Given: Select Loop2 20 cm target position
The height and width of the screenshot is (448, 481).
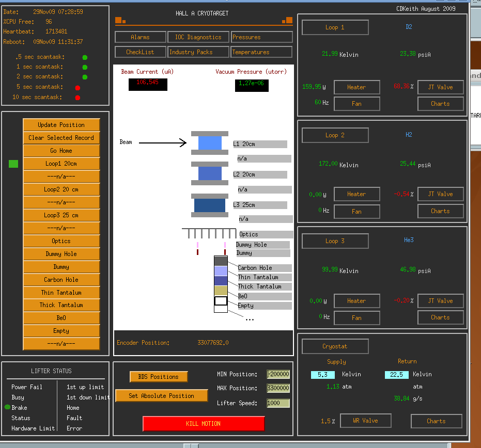Looking at the screenshot, I should point(61,189).
